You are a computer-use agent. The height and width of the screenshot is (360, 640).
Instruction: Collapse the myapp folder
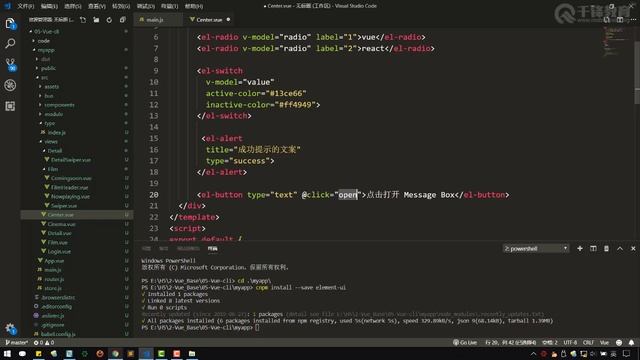coord(46,50)
